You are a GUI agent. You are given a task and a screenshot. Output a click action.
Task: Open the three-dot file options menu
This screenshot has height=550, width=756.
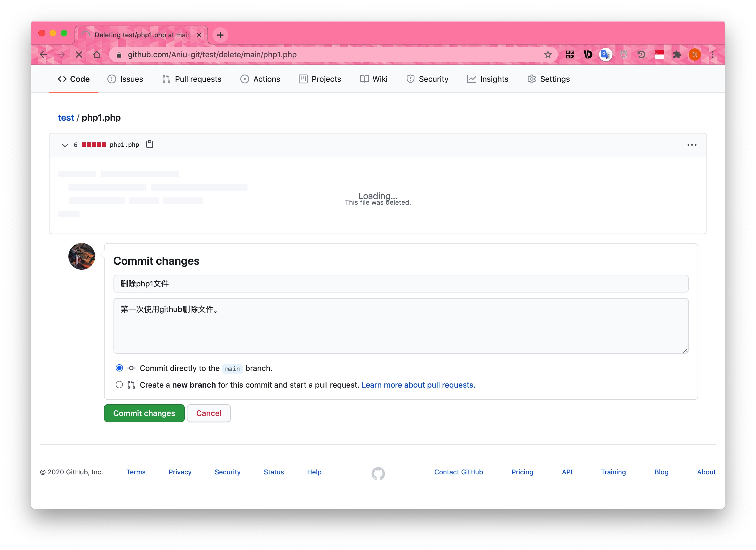pyautogui.click(x=692, y=145)
